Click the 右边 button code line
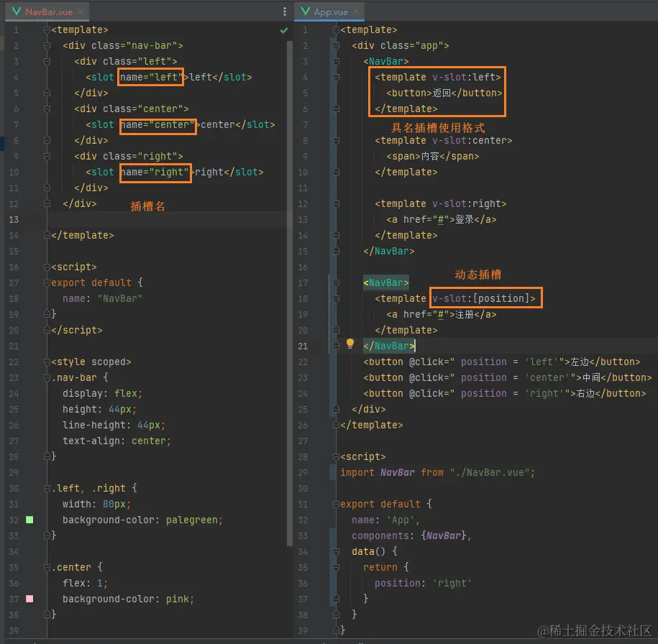This screenshot has height=644, width=658. (505, 394)
